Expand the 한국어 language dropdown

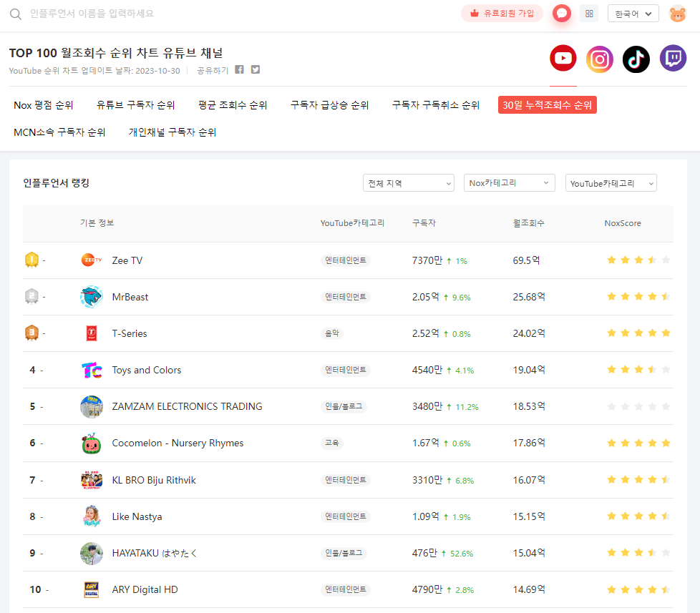point(633,14)
